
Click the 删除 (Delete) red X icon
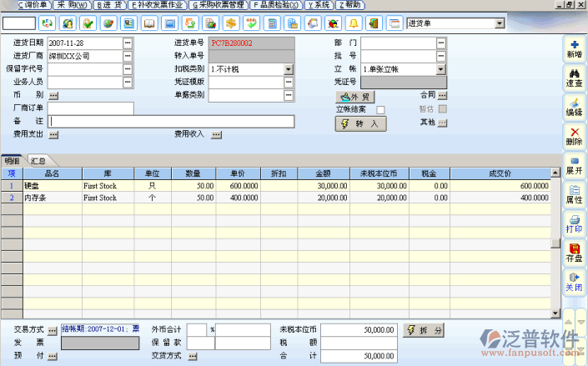pos(574,135)
